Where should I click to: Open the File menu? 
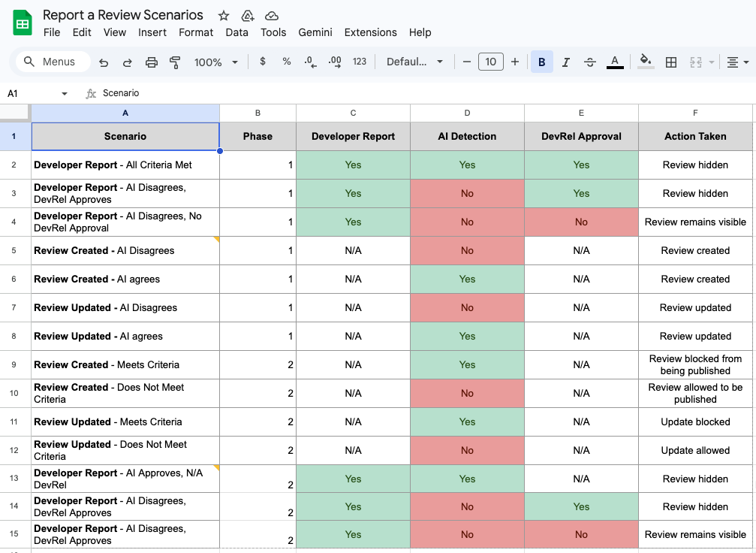(52, 32)
